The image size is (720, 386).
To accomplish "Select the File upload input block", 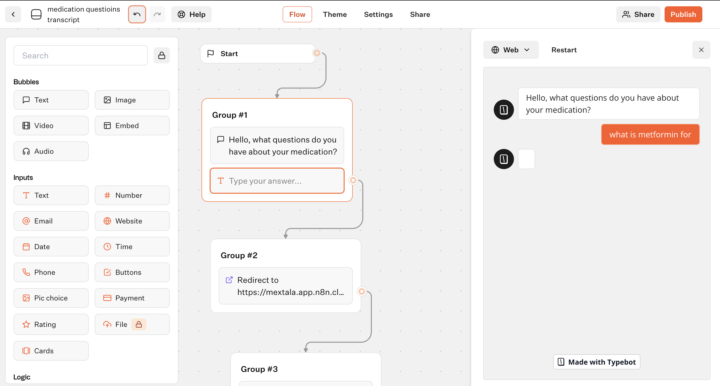I will [132, 324].
